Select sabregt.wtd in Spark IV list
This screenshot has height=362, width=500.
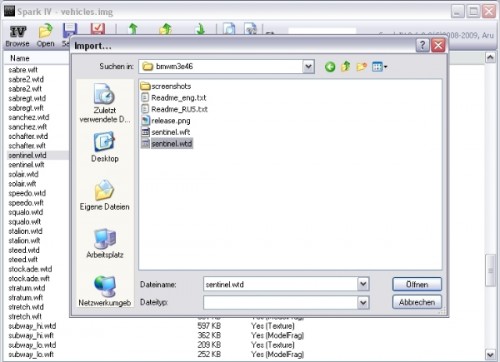tap(27, 98)
